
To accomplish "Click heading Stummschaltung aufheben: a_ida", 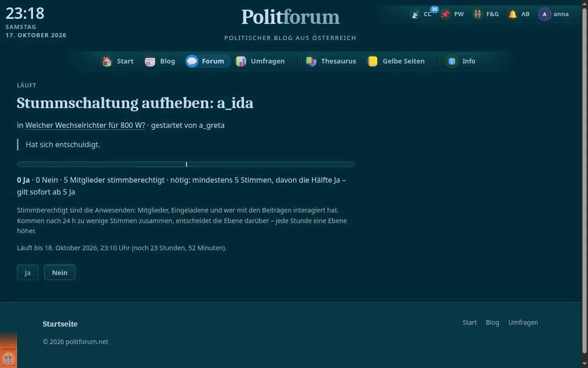I will click(135, 103).
